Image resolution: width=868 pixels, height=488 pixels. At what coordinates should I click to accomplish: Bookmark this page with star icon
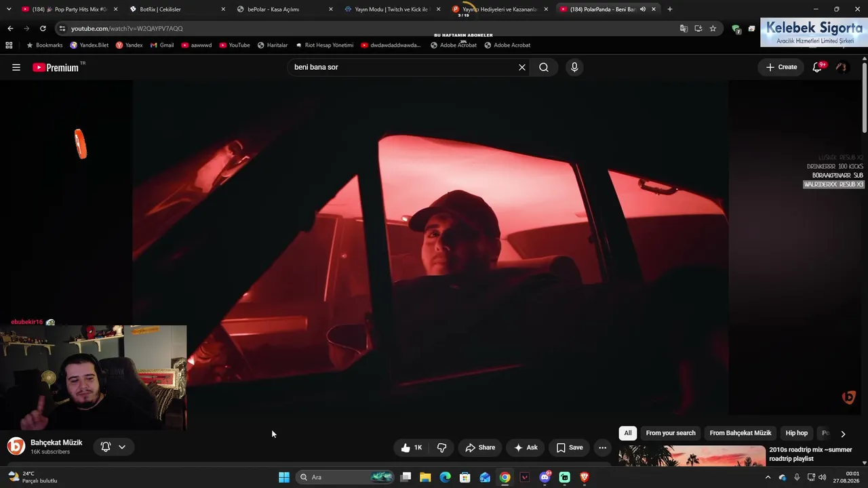[x=713, y=28]
